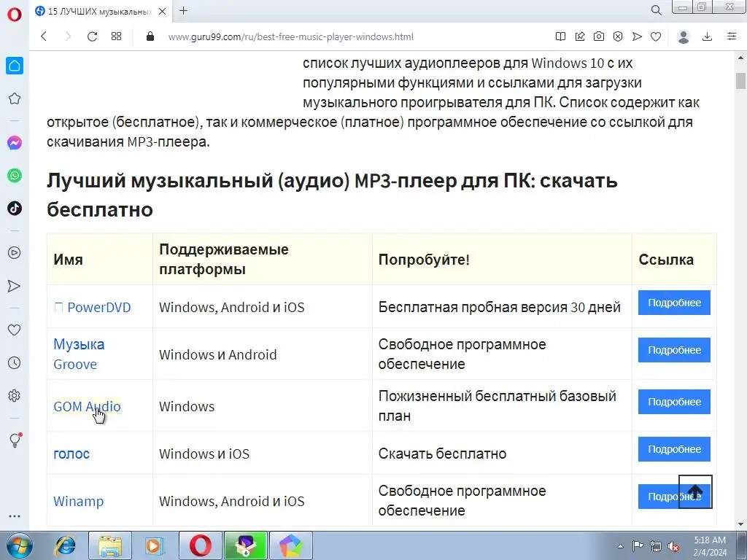Open ad blocker shield icon
The width and height of the screenshot is (747, 560).
pyautogui.click(x=618, y=36)
